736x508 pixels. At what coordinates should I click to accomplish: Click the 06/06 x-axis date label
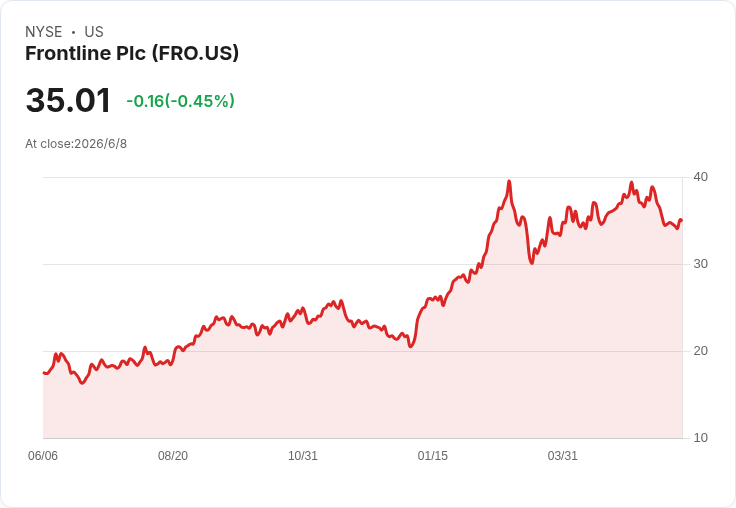pyautogui.click(x=43, y=456)
